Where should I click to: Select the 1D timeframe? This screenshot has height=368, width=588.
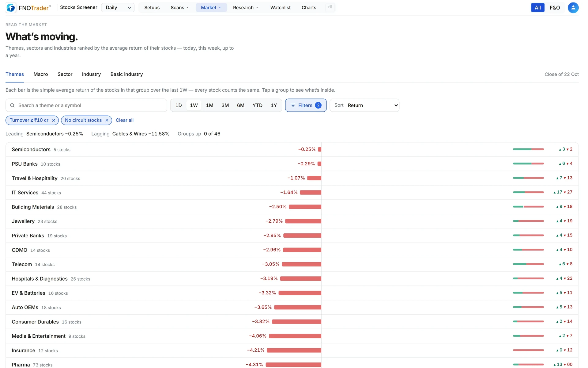pyautogui.click(x=179, y=105)
